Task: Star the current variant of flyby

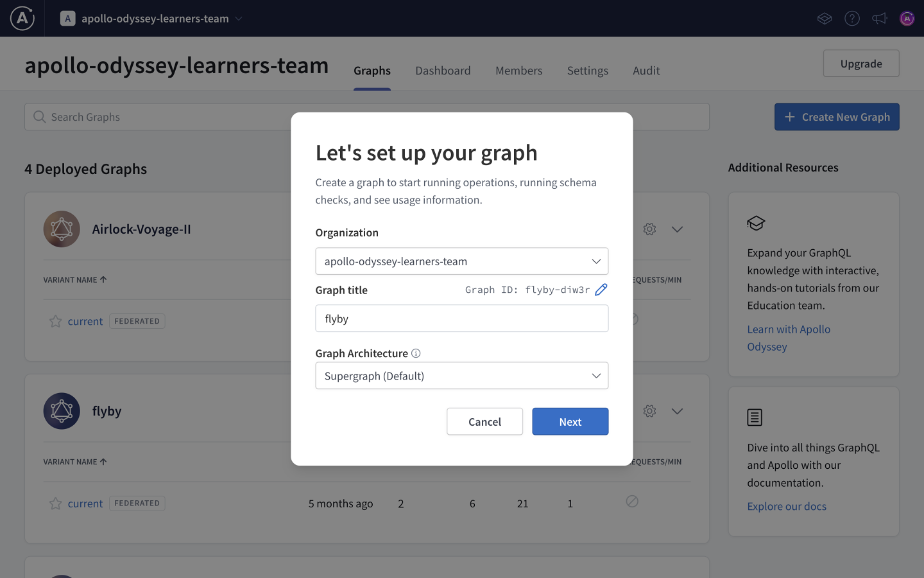Action: [55, 503]
